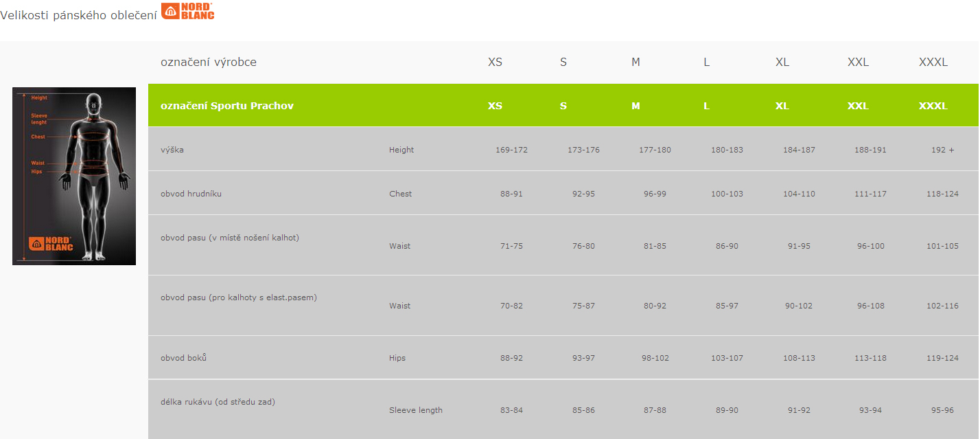Select waist value 101-105 in XXXL column
Image resolution: width=980 pixels, height=439 pixels.
[x=942, y=246]
